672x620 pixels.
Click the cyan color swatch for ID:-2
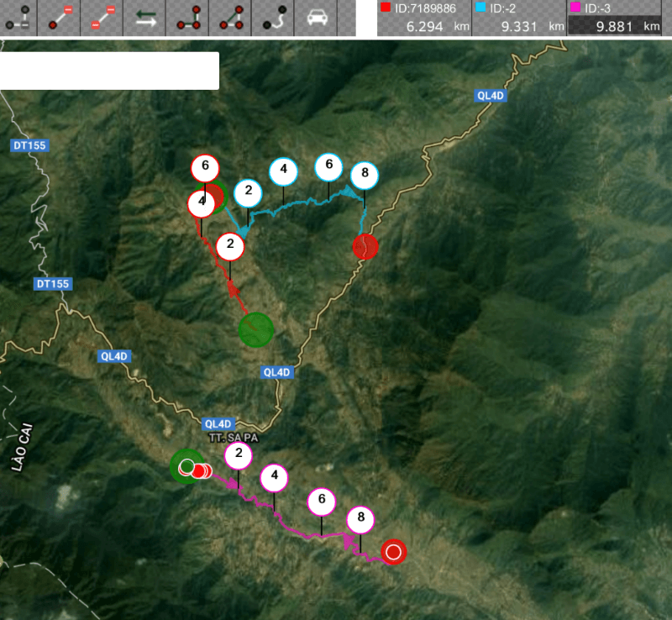(480, 8)
